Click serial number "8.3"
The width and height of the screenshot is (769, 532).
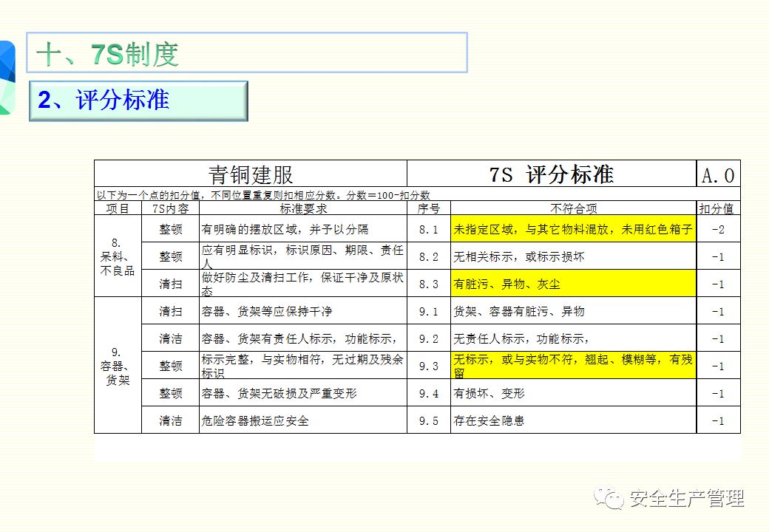[x=429, y=284]
